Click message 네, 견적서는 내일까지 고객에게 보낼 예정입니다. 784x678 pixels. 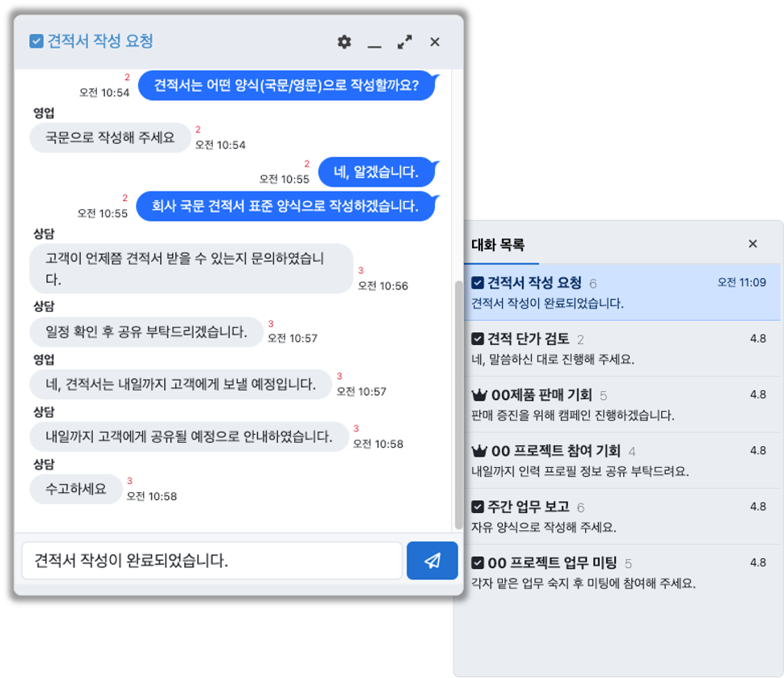[181, 385]
